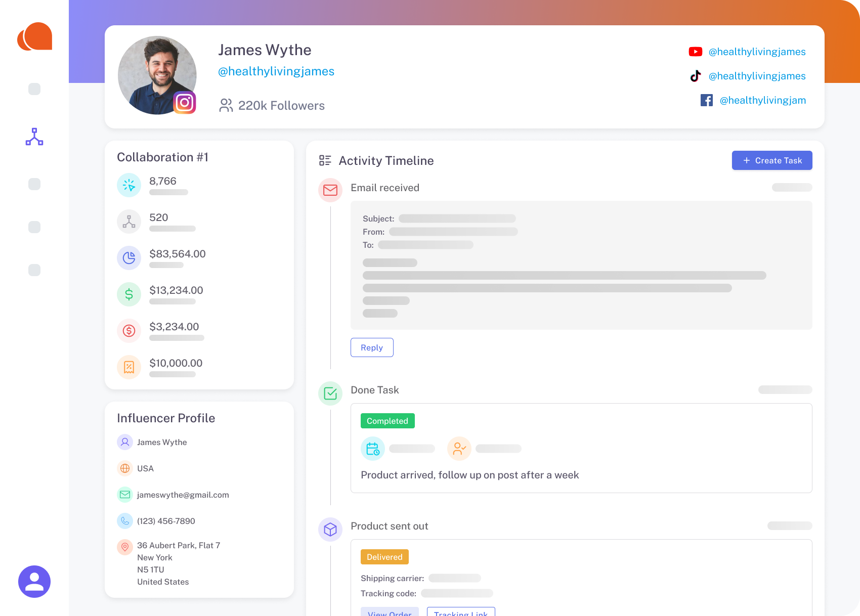Click the Collaboration #1 heading

162,157
